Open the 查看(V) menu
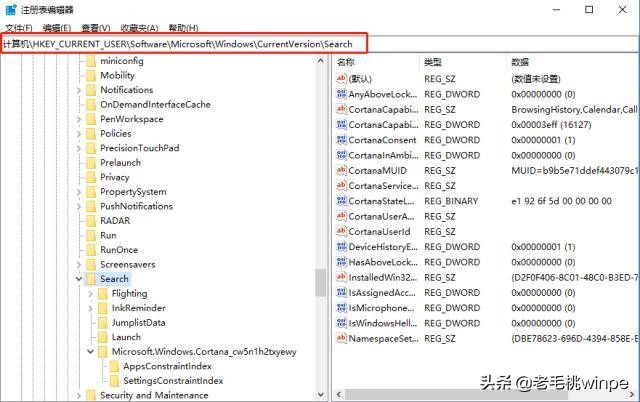Viewport: 640px width, 402px height. pos(96,28)
